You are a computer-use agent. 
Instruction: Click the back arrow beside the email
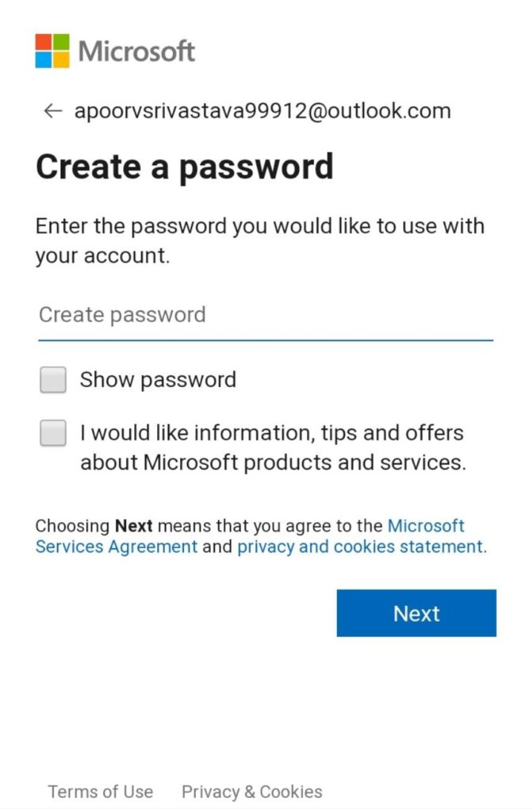pyautogui.click(x=52, y=111)
